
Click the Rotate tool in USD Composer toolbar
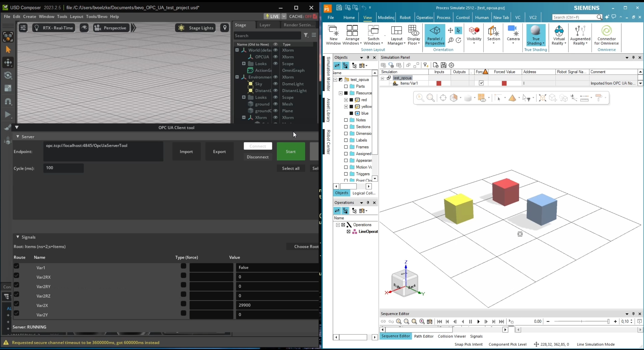pos(8,75)
